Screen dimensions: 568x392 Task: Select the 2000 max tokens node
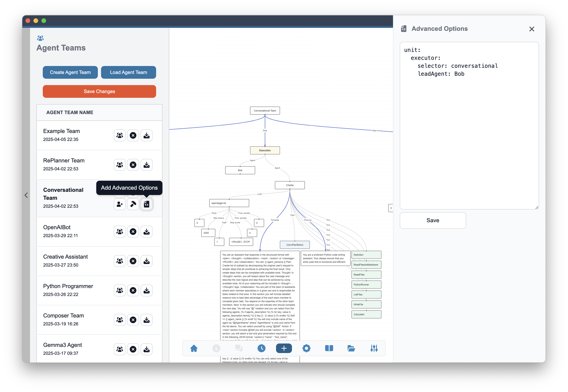point(208,233)
